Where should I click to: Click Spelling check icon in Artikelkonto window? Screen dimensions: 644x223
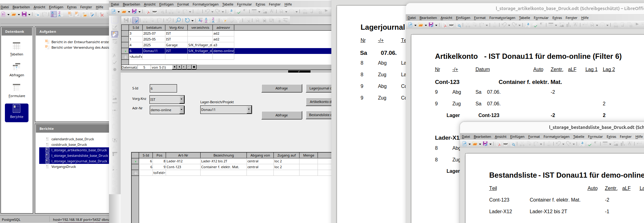535,25
